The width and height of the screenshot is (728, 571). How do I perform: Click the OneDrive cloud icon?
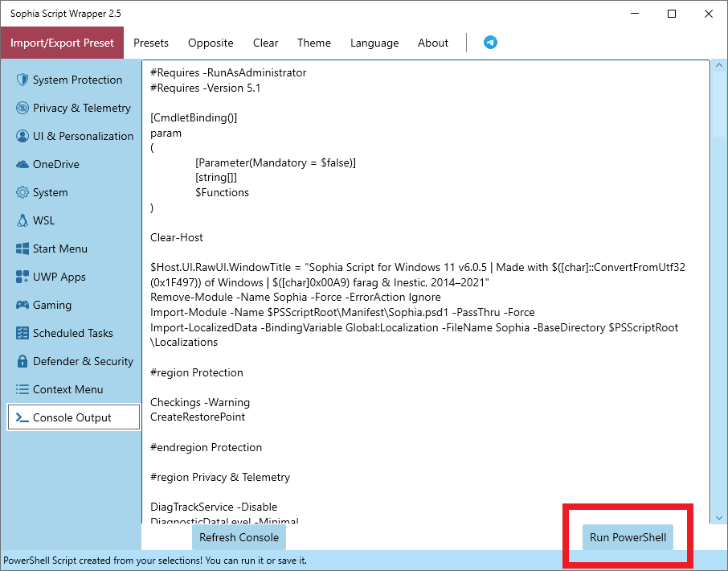22,165
